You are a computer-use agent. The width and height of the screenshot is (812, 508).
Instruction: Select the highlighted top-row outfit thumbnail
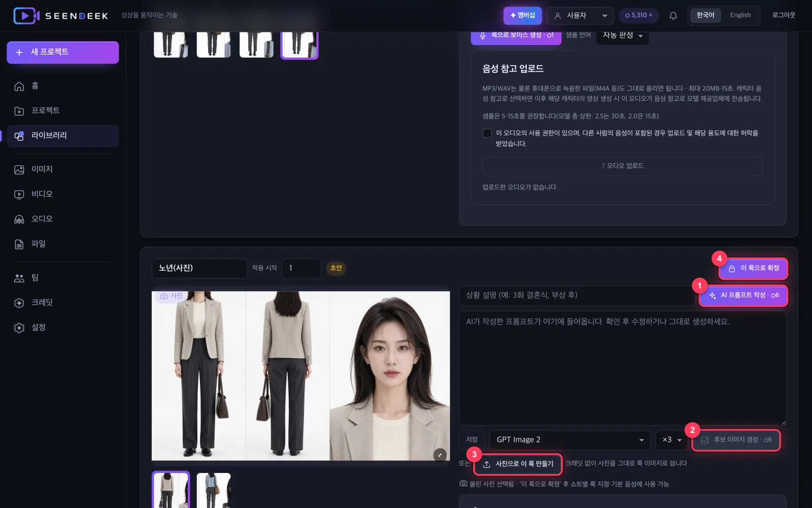pos(299,45)
